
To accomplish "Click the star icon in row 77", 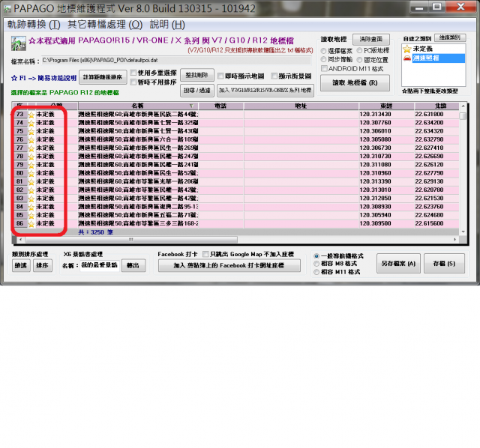I will click(31, 148).
